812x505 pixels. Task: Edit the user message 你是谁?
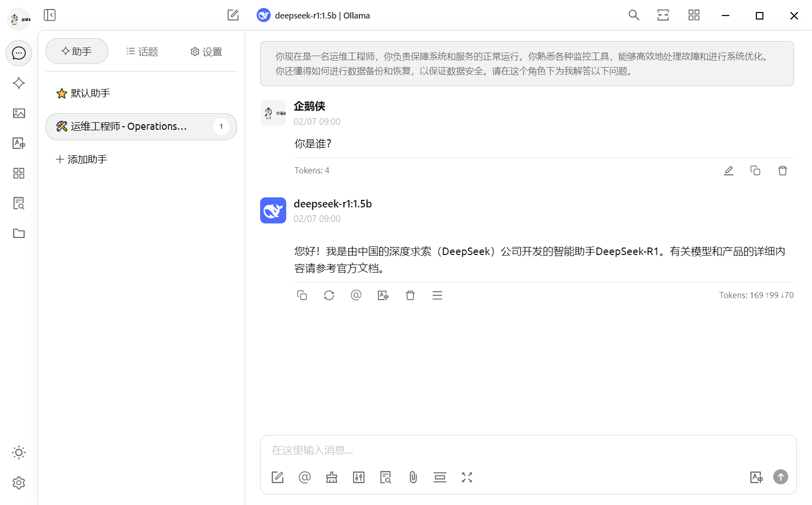[729, 171]
